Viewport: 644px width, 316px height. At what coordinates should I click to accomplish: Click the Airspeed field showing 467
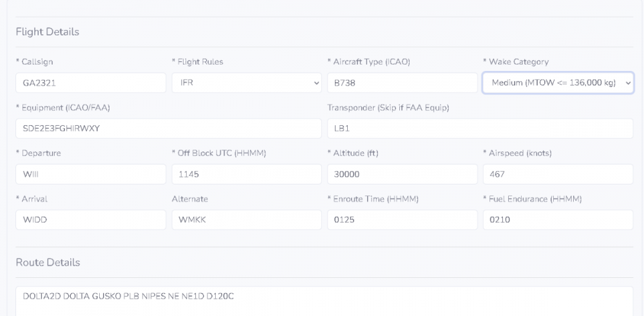click(x=558, y=174)
